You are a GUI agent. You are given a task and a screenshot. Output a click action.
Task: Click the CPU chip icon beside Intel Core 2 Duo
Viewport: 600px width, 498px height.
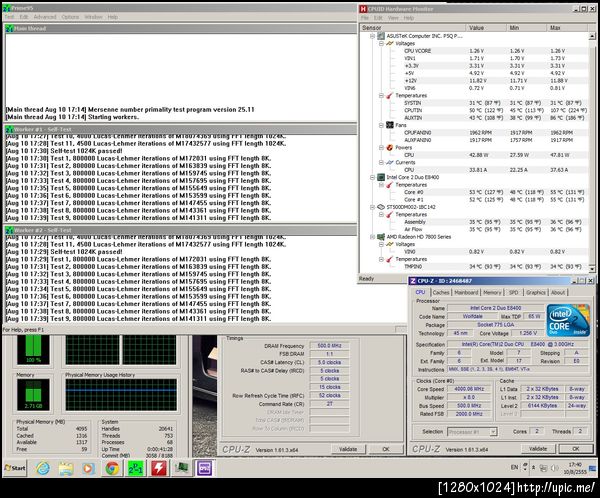point(381,177)
